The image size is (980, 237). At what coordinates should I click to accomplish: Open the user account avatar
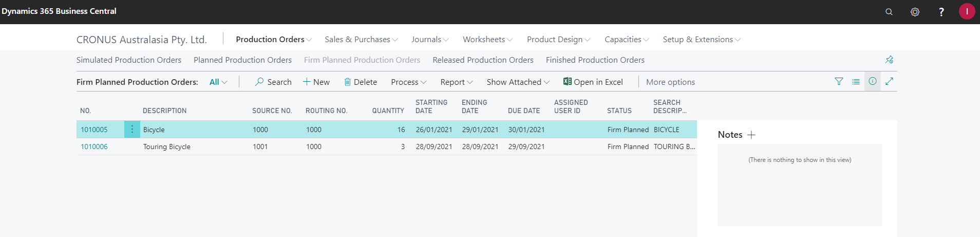pyautogui.click(x=967, y=11)
